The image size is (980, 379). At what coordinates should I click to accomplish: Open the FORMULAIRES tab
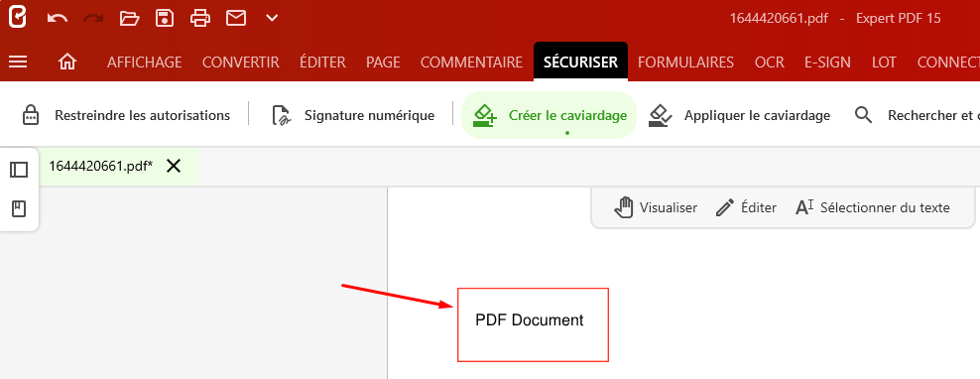685,62
